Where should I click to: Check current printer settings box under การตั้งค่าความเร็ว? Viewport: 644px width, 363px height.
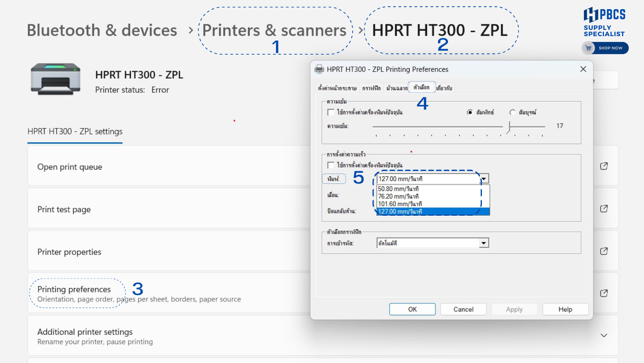click(x=331, y=165)
